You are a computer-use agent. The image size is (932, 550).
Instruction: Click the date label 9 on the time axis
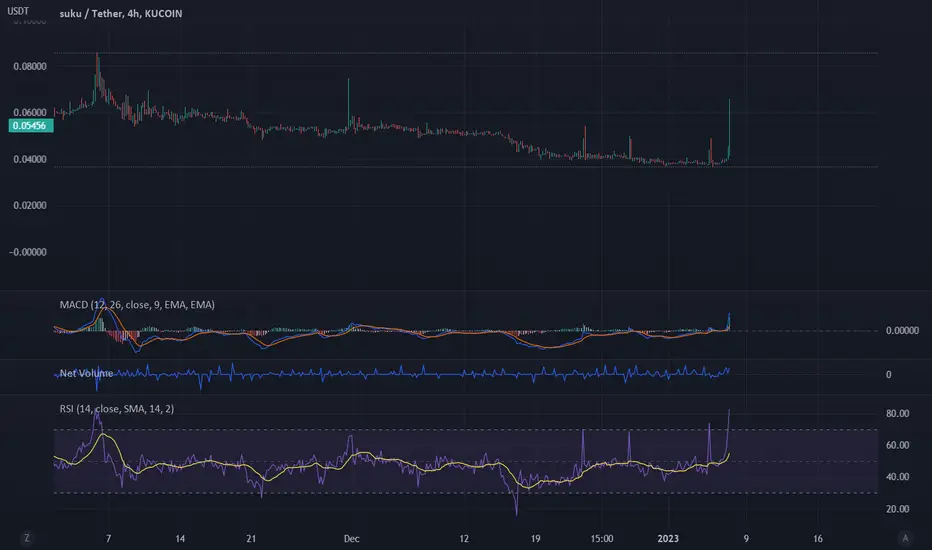click(x=746, y=538)
